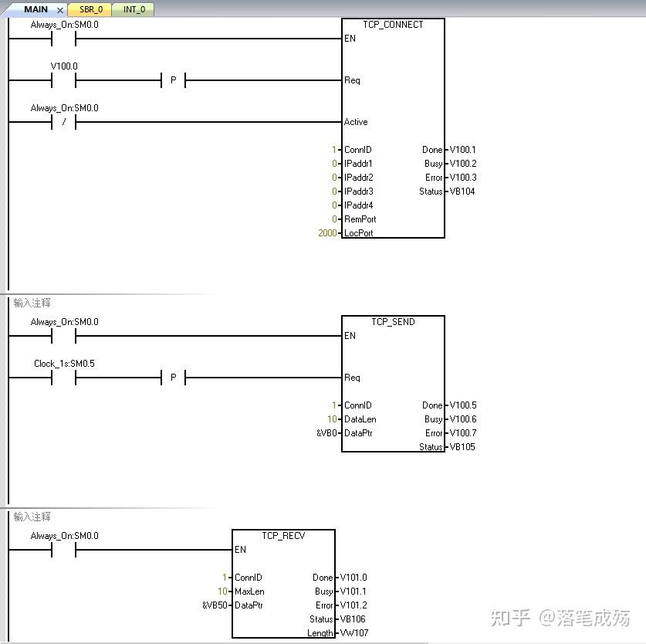Viewport: 646px width, 644px height.
Task: Select the P edge contact before TCP_SEND Req
Action: 174,378
